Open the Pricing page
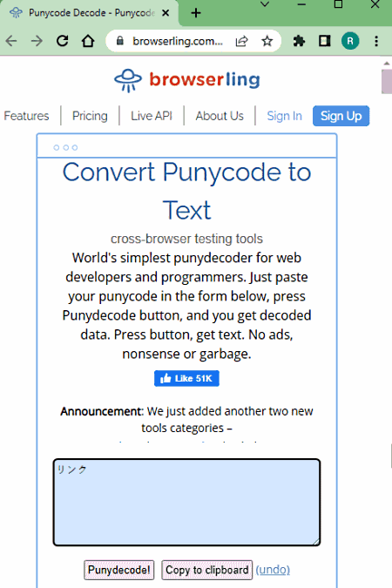This screenshot has height=588, width=392. [90, 116]
